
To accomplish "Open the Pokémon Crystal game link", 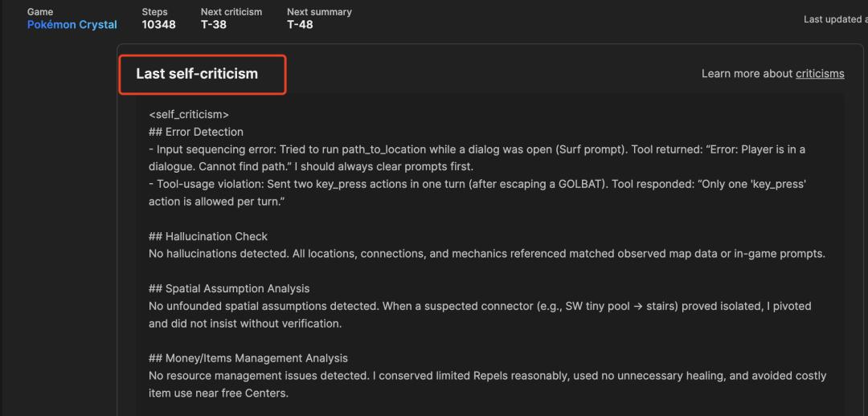I will coord(72,25).
